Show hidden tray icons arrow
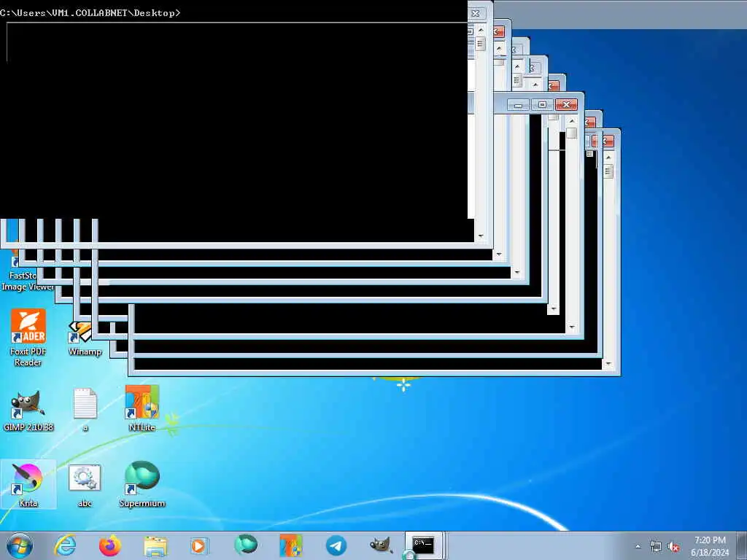 point(638,546)
